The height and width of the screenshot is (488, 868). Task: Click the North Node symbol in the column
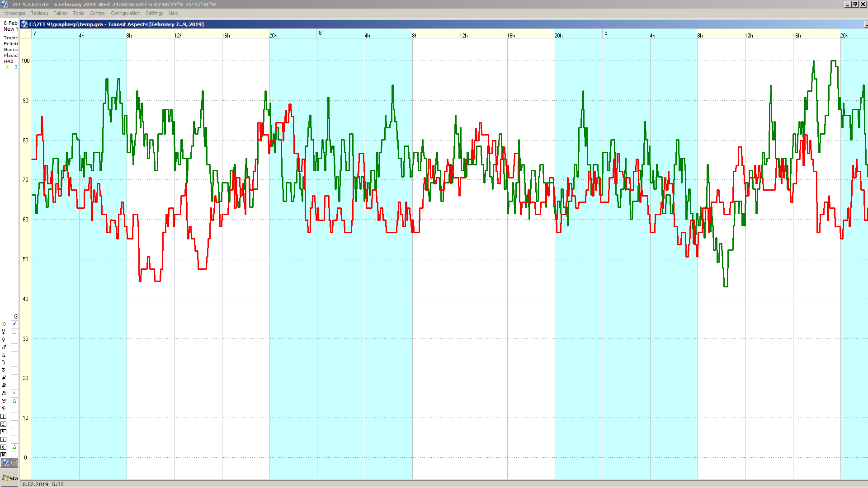click(x=4, y=393)
